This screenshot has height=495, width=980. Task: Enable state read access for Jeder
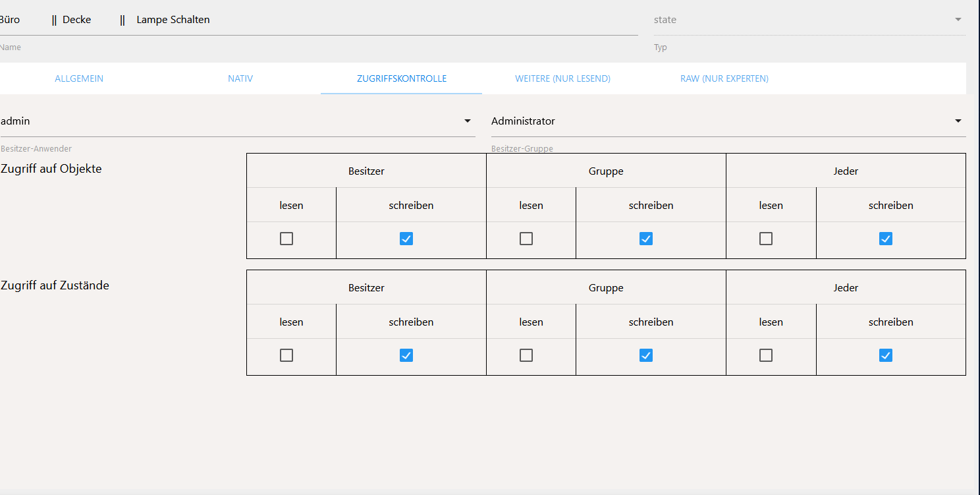[x=766, y=355]
